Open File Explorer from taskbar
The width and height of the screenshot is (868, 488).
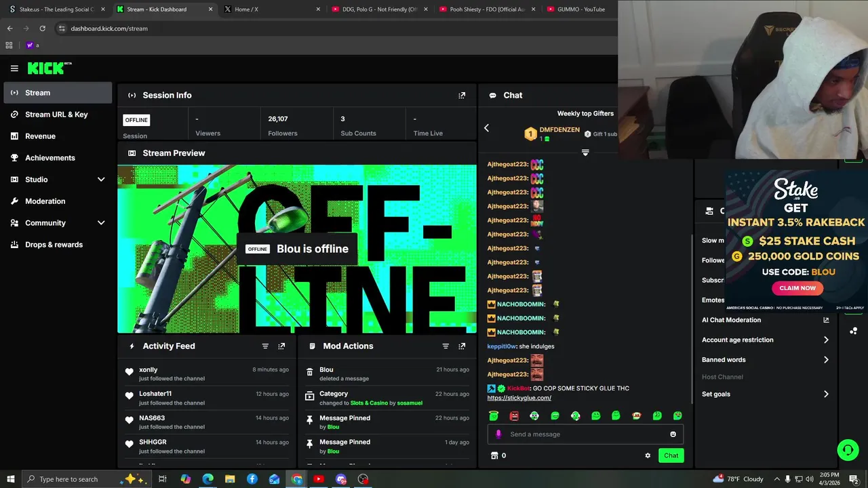tap(230, 479)
